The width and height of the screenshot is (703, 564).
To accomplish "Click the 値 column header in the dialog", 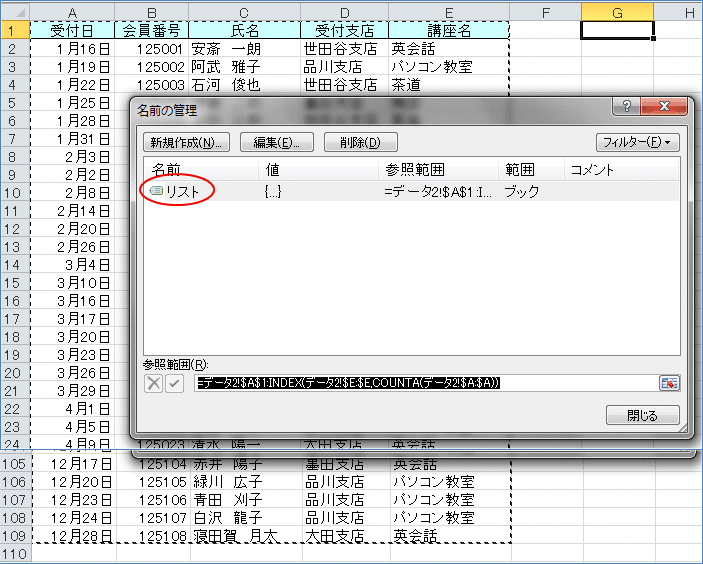I will 318,169.
